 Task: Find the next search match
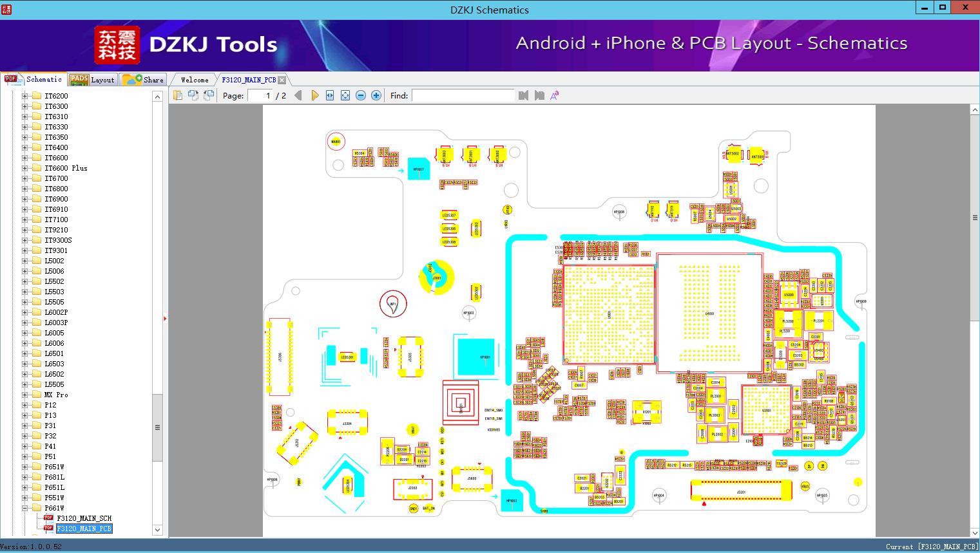[539, 95]
